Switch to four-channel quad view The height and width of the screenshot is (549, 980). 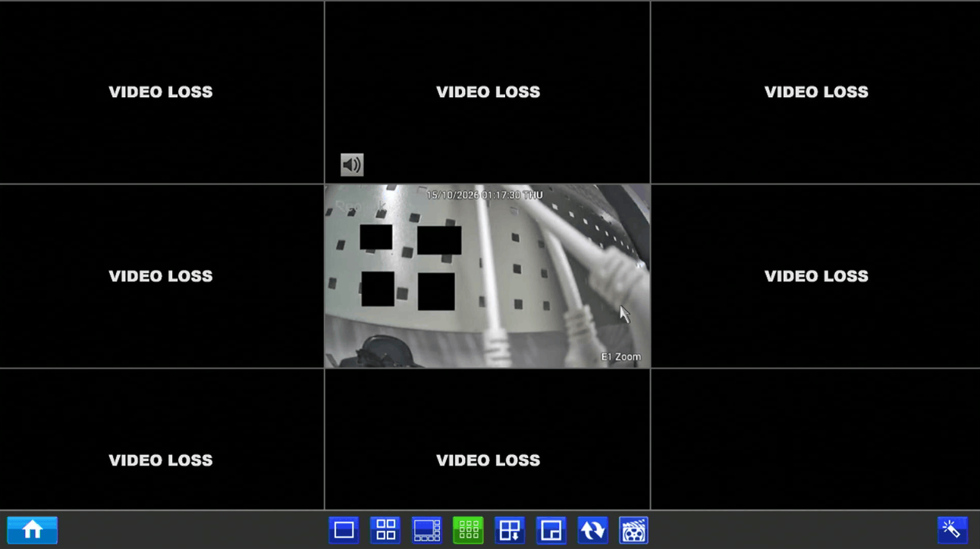point(385,530)
